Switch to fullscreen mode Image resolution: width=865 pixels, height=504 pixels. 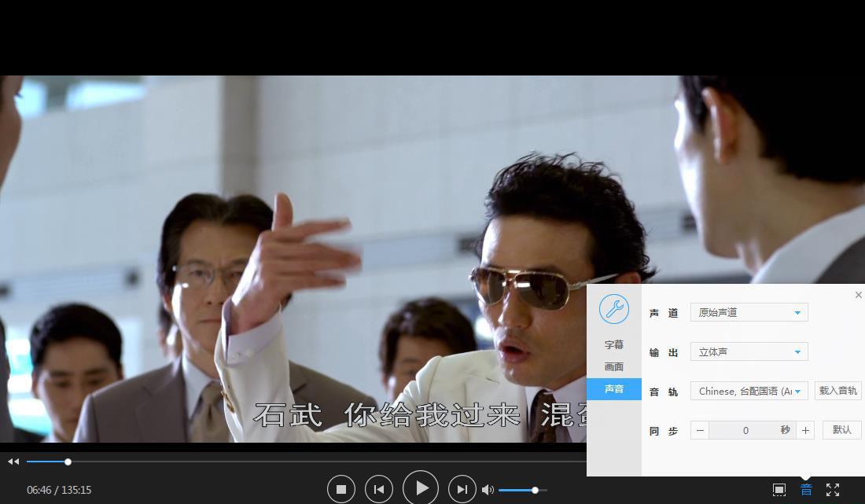[x=833, y=490]
